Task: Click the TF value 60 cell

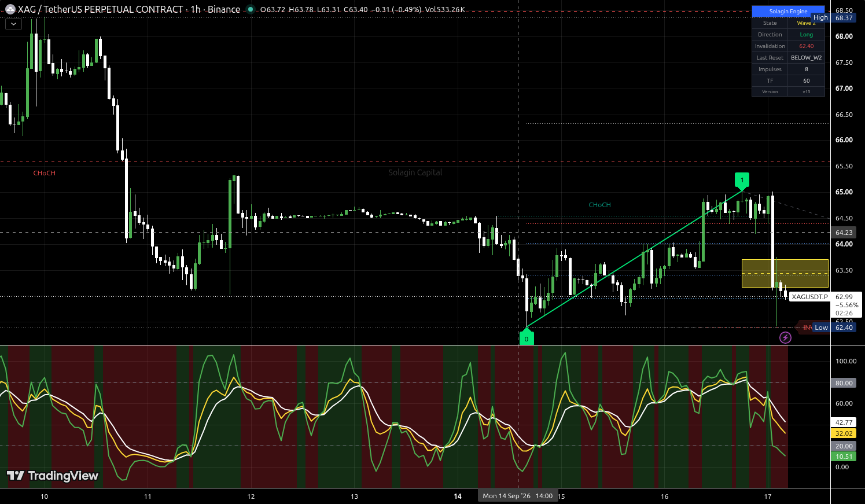Action: (x=806, y=81)
